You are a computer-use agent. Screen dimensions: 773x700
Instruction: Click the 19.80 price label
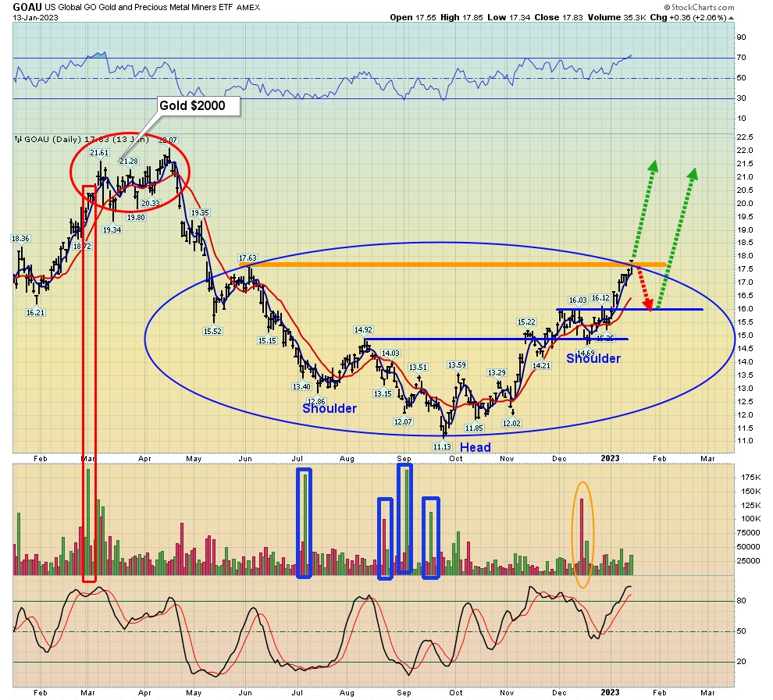(x=136, y=218)
